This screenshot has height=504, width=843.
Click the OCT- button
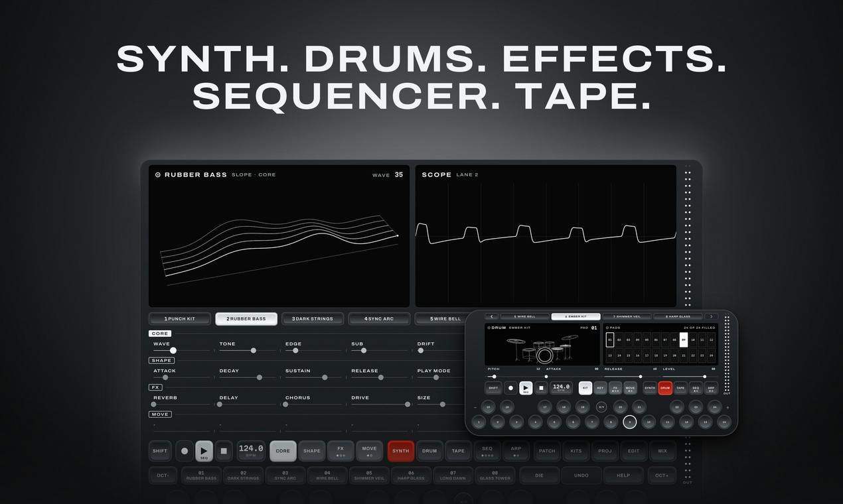[163, 475]
